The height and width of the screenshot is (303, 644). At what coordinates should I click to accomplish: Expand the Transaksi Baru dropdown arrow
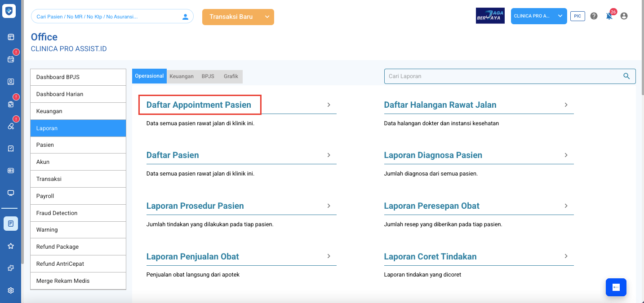[267, 17]
